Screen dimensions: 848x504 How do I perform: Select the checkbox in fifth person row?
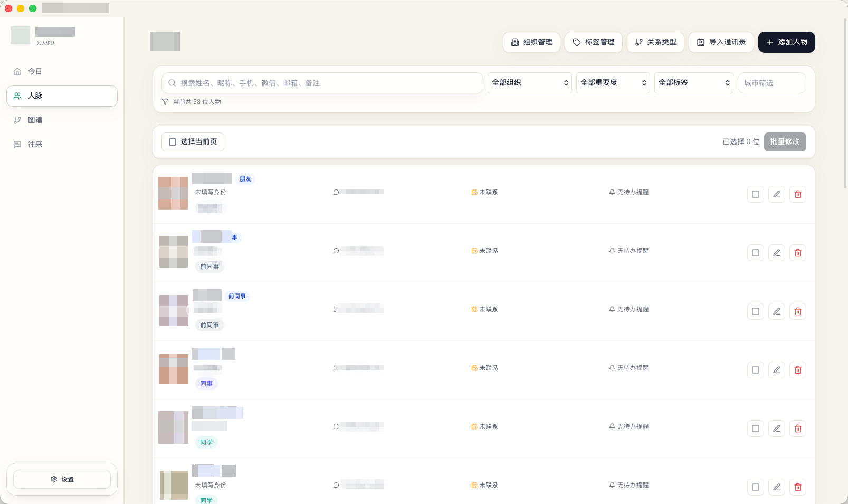click(x=756, y=429)
